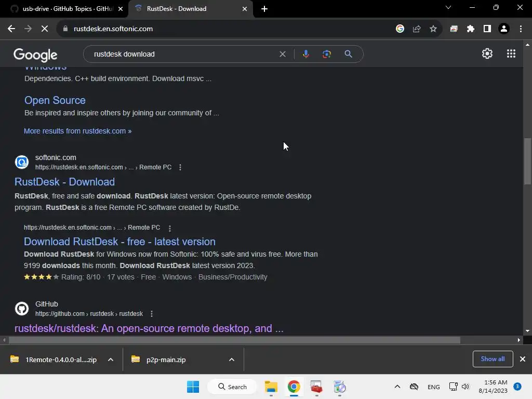Select the RustDesk - Download tab

click(190, 9)
